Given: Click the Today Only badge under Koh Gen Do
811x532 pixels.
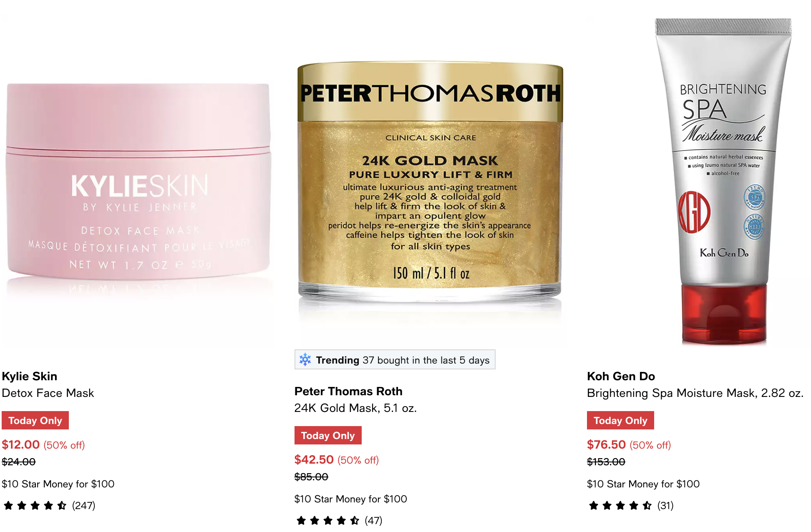Looking at the screenshot, I should click(x=620, y=420).
